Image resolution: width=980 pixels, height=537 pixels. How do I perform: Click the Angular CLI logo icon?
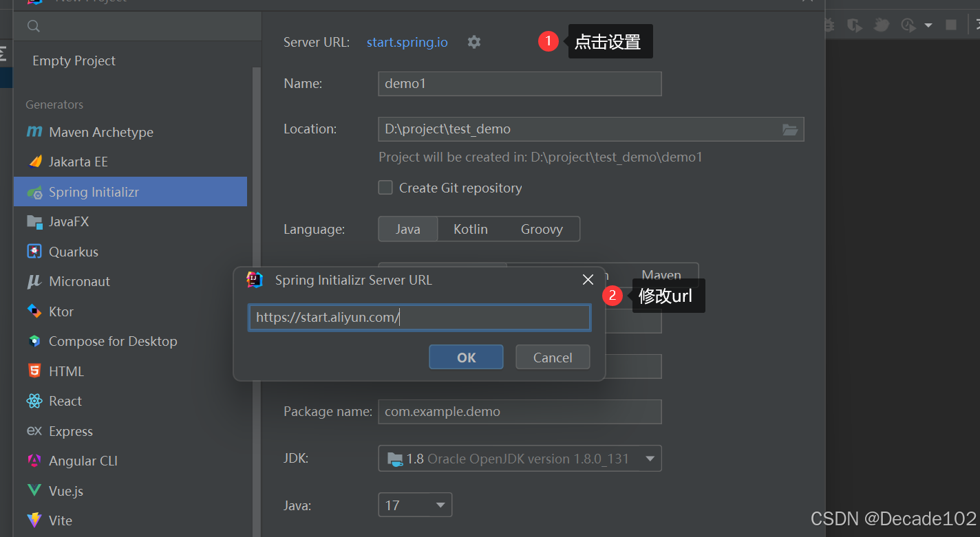pyautogui.click(x=34, y=461)
